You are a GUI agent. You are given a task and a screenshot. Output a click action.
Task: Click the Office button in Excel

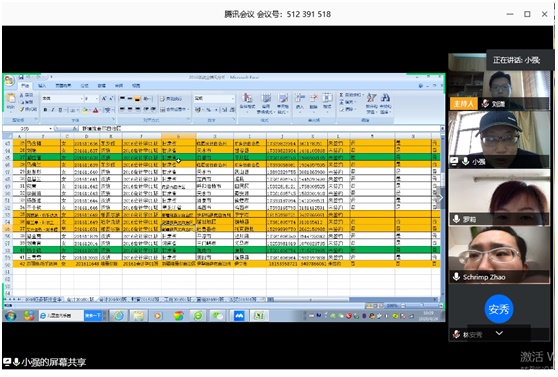tap(9, 81)
